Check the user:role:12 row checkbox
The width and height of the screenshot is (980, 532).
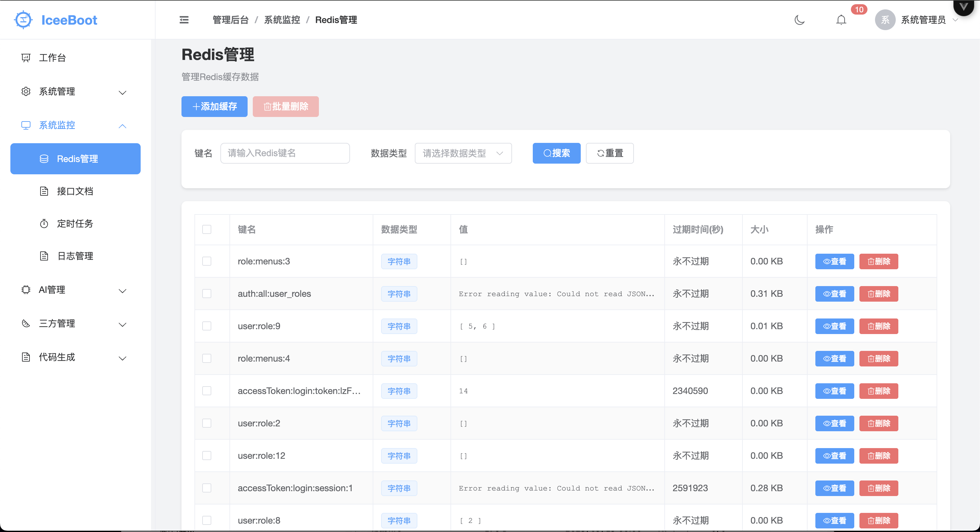[206, 456]
